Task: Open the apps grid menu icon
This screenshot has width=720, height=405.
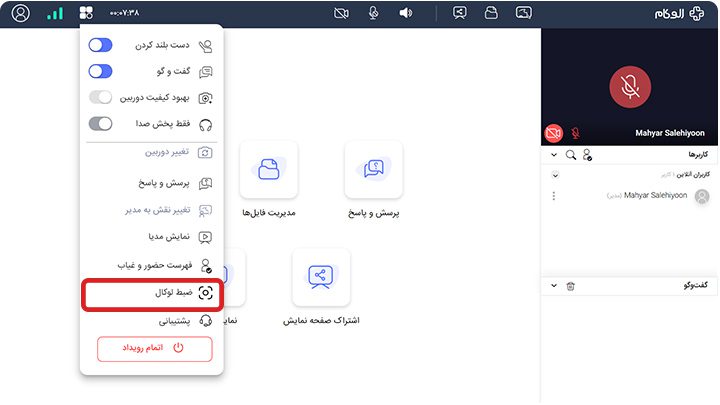Action: (x=86, y=13)
